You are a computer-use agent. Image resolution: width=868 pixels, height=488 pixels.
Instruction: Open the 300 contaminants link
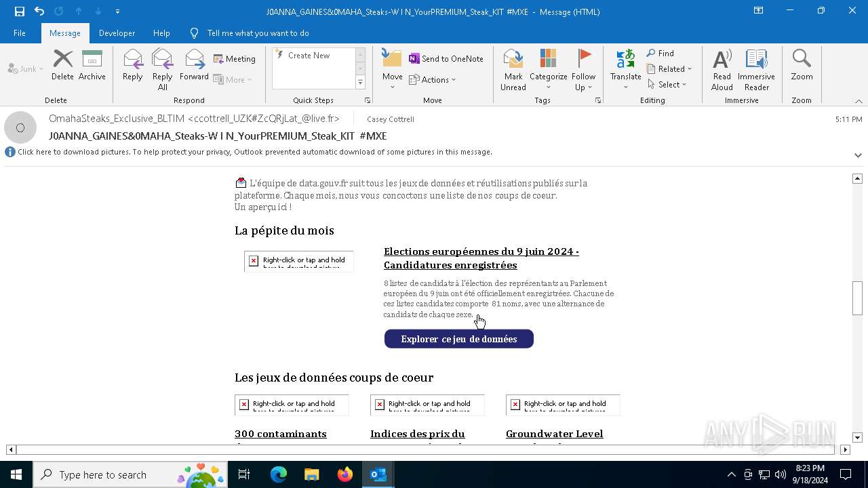[x=281, y=434]
